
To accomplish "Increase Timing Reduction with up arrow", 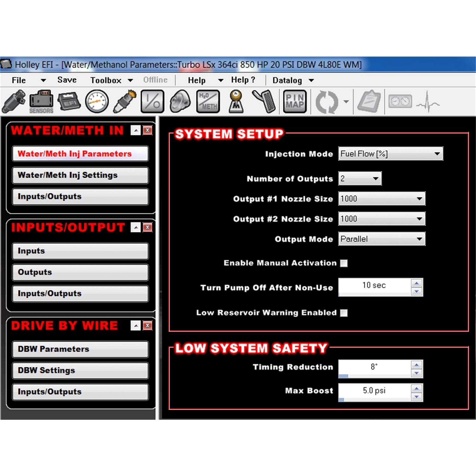I will pos(416,364).
